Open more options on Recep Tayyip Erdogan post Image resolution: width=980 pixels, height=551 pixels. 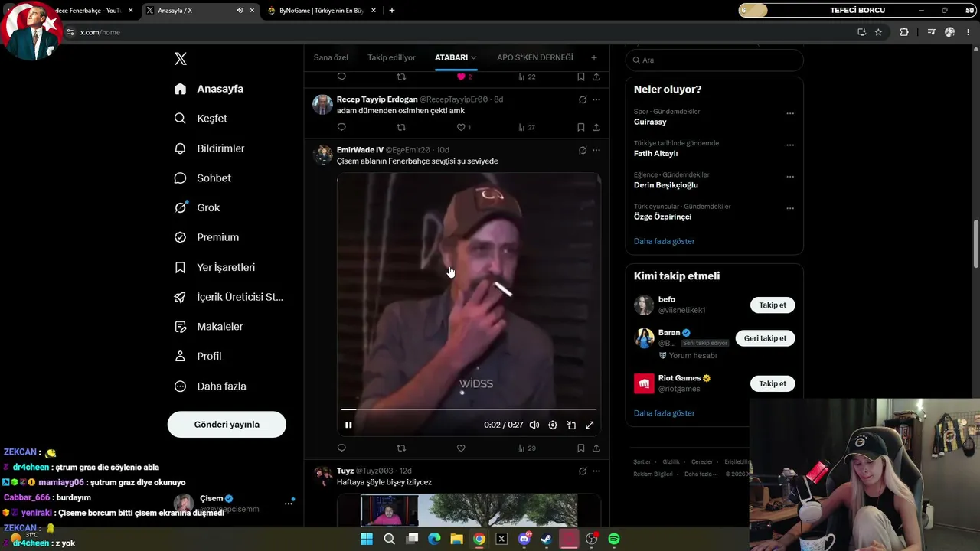point(596,99)
